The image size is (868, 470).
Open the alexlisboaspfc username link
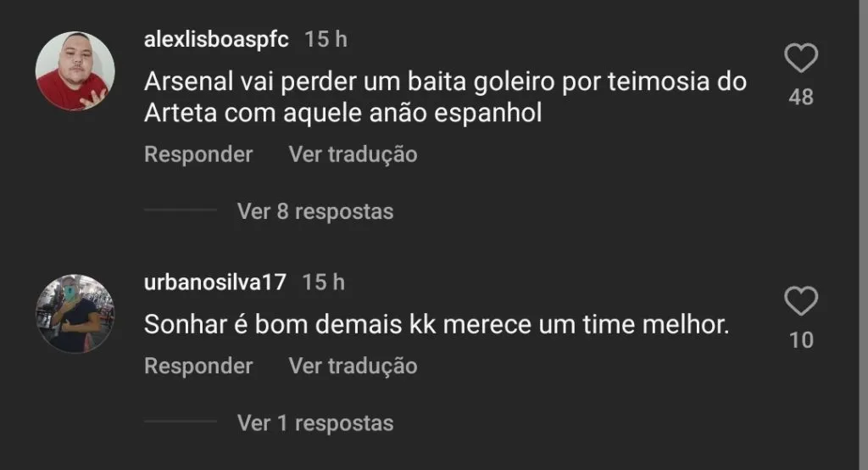click(217, 39)
